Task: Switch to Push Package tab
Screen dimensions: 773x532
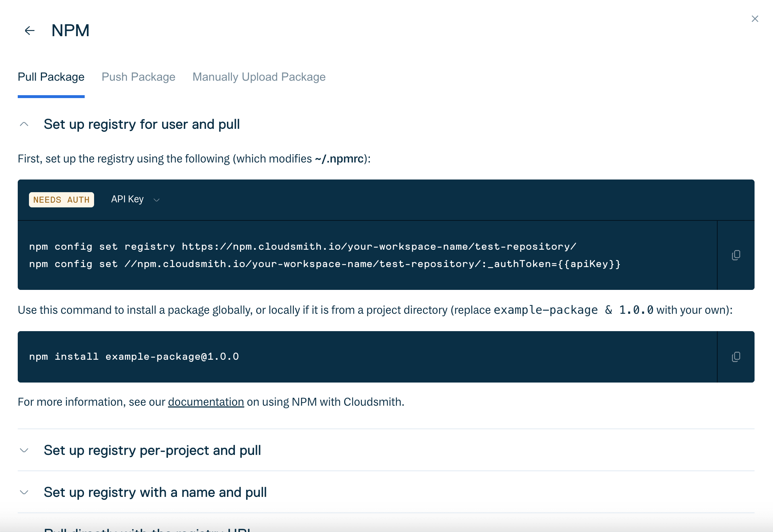Action: point(138,77)
